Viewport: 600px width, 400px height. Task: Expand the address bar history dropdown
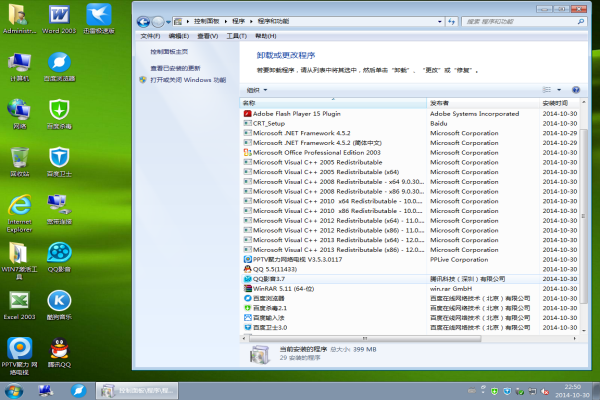(440, 21)
